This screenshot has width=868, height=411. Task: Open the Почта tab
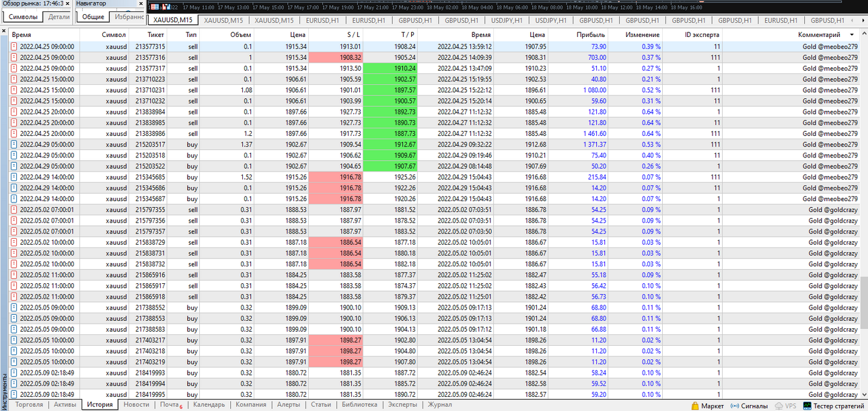(171, 405)
